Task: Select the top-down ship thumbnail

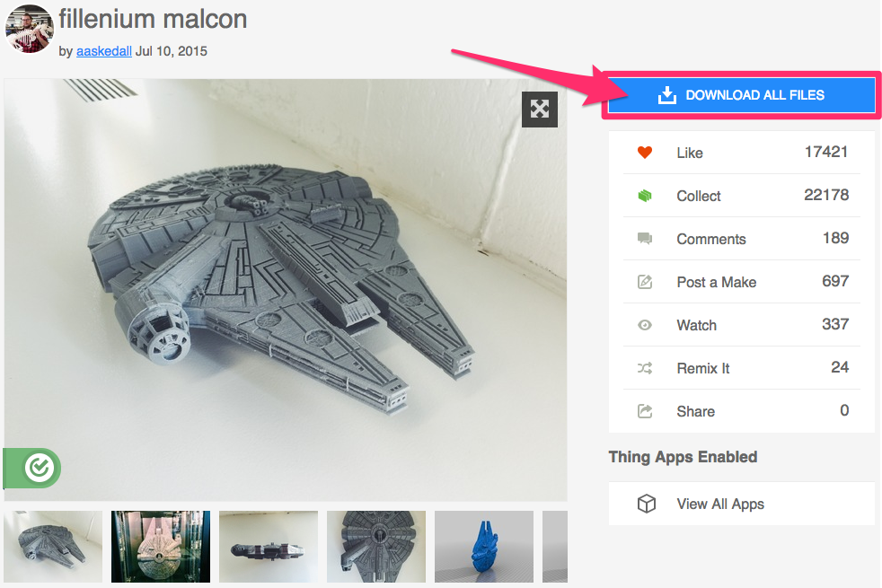Action: click(376, 547)
